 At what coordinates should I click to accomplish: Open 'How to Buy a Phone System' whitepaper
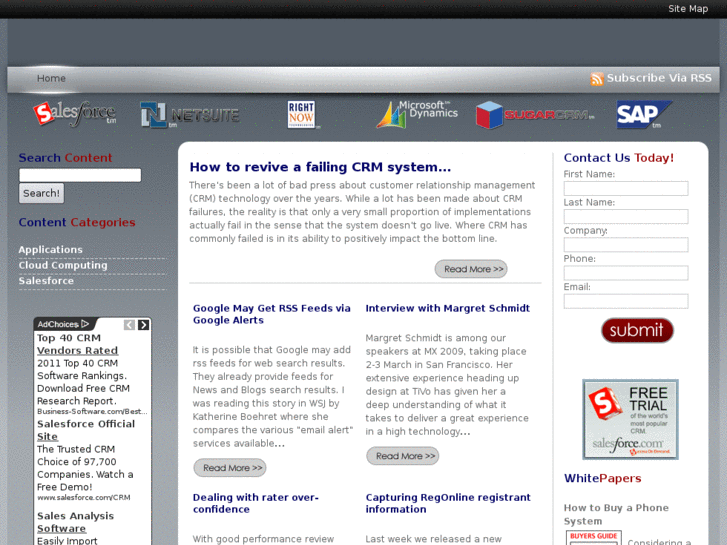(616, 514)
